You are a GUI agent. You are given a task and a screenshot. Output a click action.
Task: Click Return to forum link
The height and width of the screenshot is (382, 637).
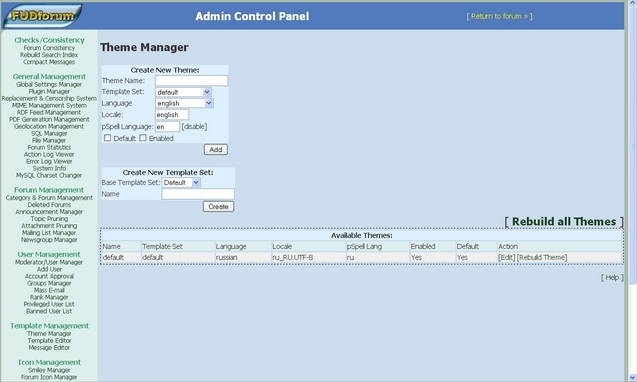pyautogui.click(x=499, y=16)
